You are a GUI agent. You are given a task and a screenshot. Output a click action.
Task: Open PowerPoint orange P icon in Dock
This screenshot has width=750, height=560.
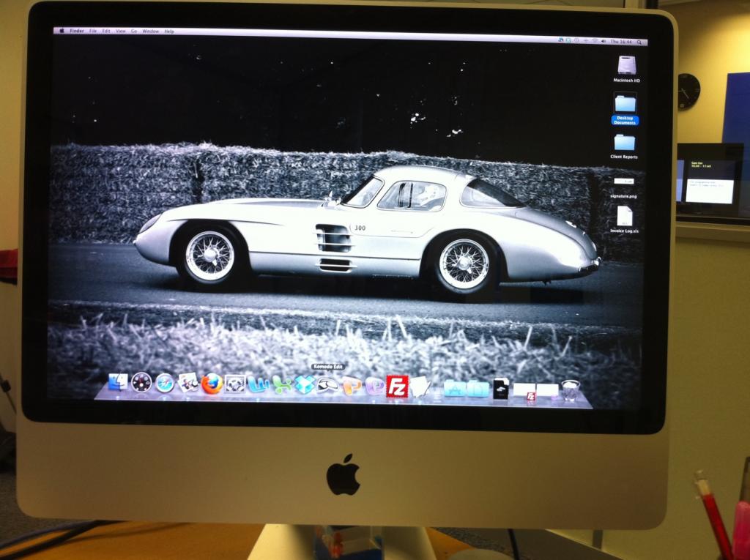pyautogui.click(x=352, y=386)
